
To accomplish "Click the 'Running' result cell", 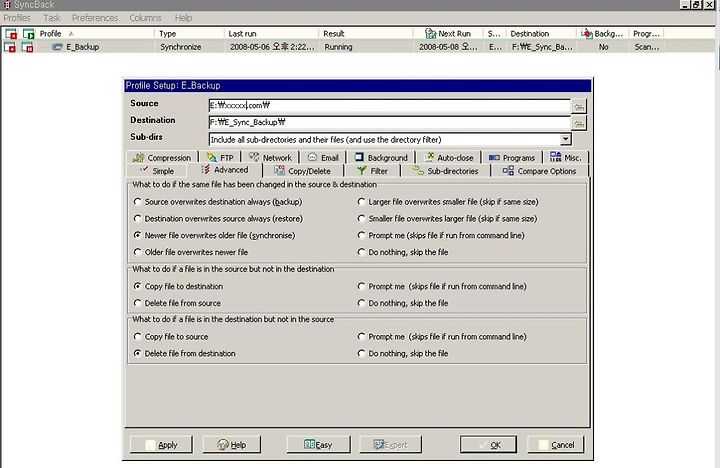I will (x=338, y=47).
